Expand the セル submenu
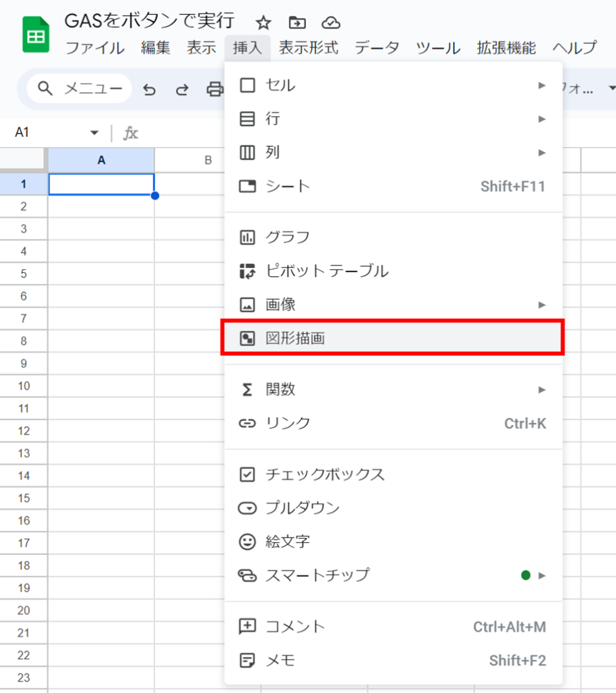Screen dimensions: 616x693 point(393,85)
